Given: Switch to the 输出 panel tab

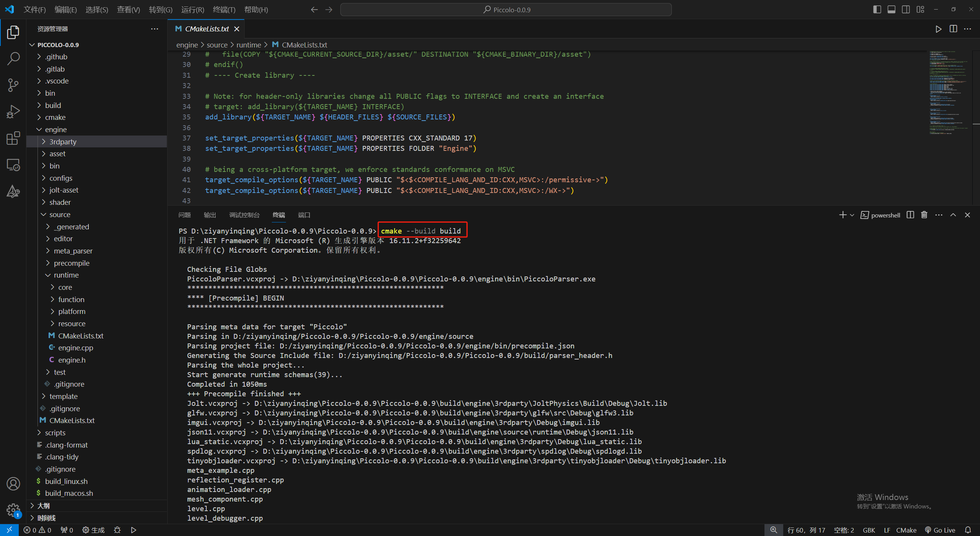Looking at the screenshot, I should [x=210, y=215].
